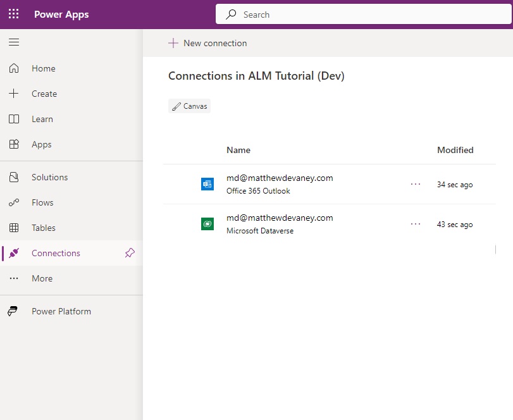Select the Canvas filter chip
513x420 pixels.
189,106
